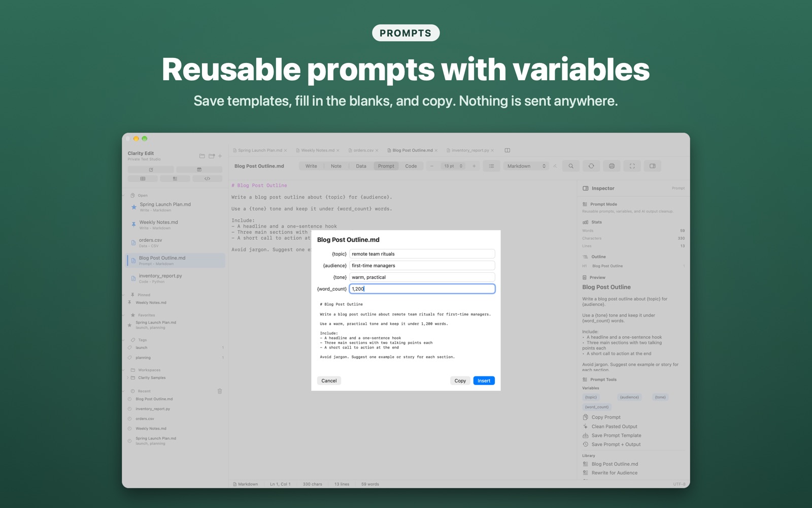Collapse the Recent section chevron
The height and width of the screenshot is (508, 812).
click(x=123, y=391)
